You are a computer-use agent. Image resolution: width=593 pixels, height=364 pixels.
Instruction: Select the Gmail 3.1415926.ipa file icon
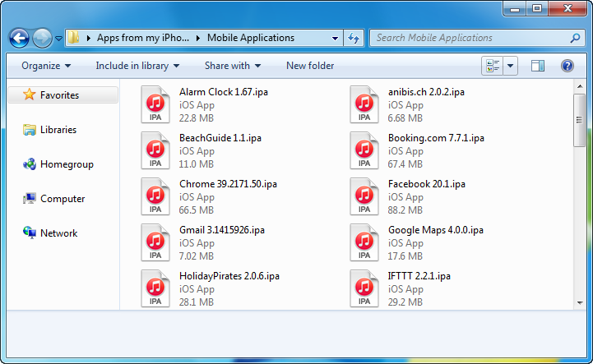coord(155,242)
